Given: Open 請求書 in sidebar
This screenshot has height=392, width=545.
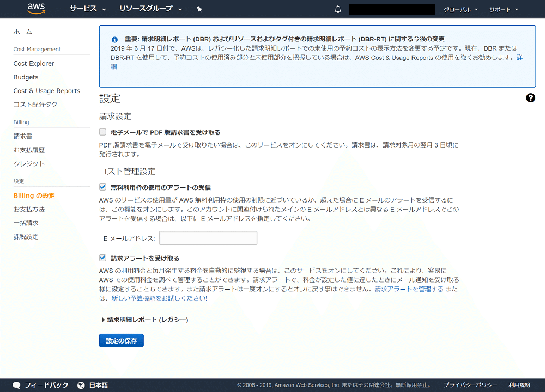Looking at the screenshot, I should pos(22,137).
